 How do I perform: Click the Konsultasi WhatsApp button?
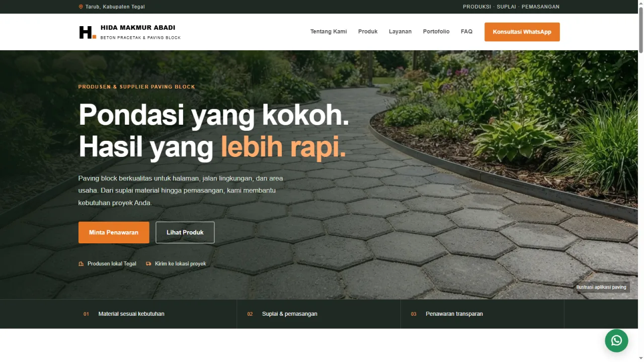[x=522, y=32]
